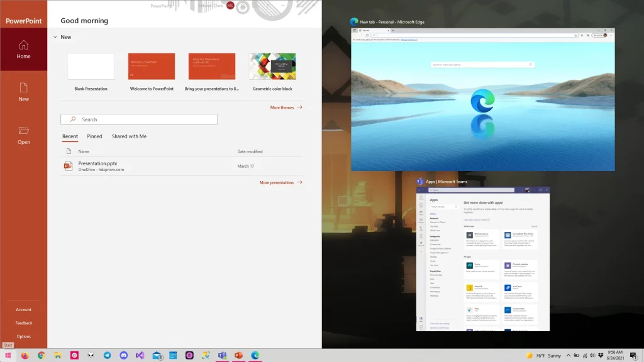This screenshot has width=644, height=362.
Task: Open the Home page in PowerPoint sidebar
Action: coord(23,49)
